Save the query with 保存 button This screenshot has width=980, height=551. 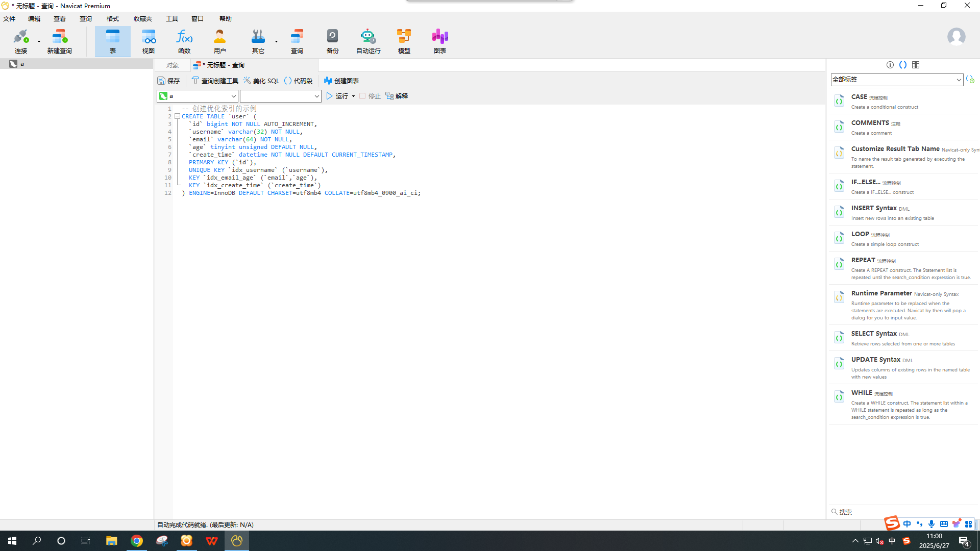point(169,81)
